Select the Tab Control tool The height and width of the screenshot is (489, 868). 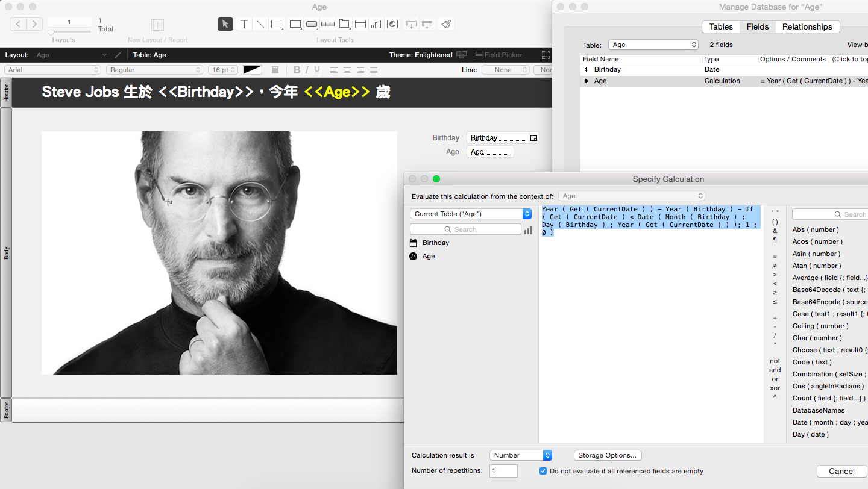344,24
